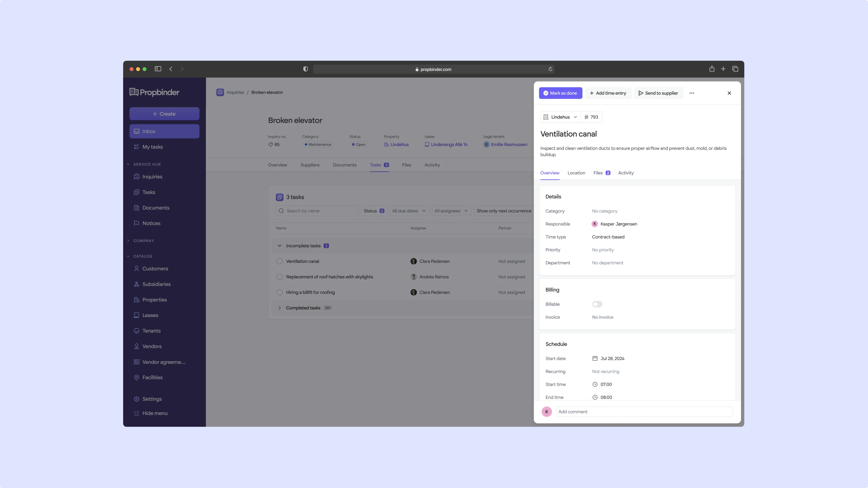Click the browser reload icon
868x488 pixels.
[550, 69]
